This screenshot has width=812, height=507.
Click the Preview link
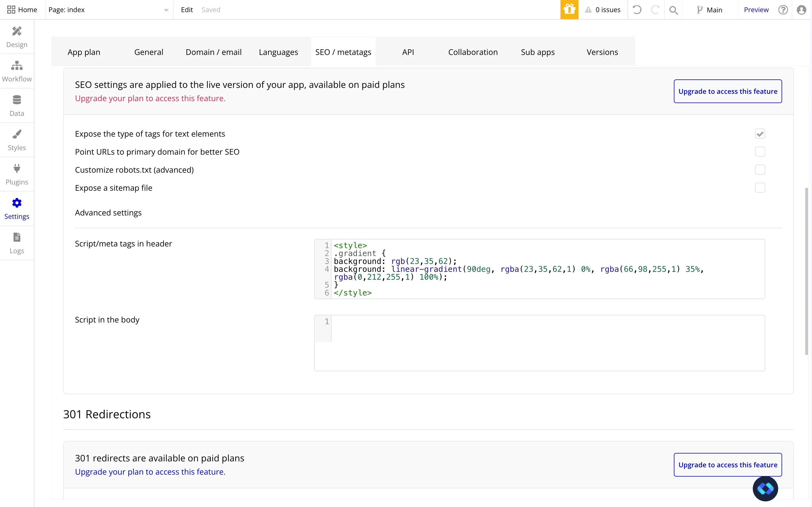click(756, 10)
